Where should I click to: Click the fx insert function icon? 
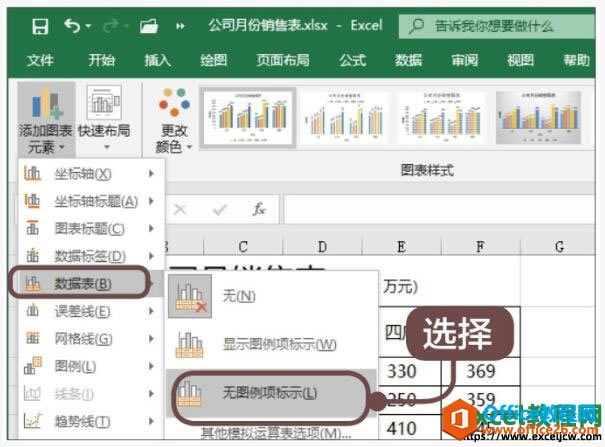click(259, 209)
